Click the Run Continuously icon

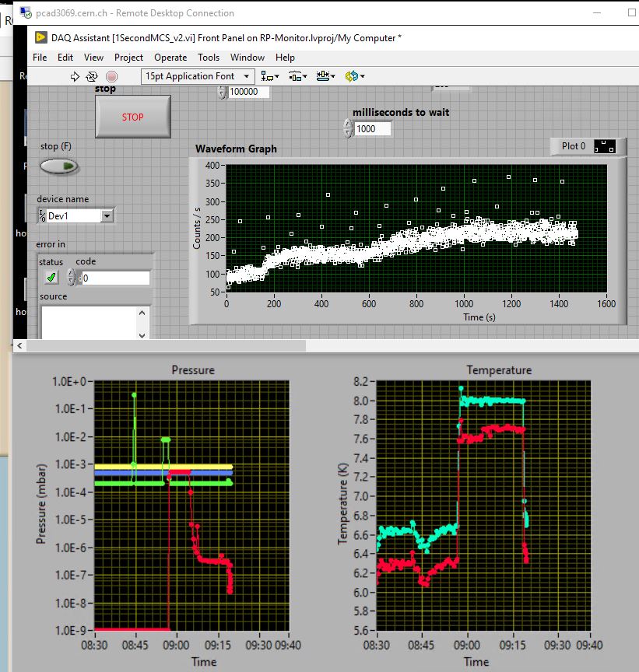[x=92, y=76]
